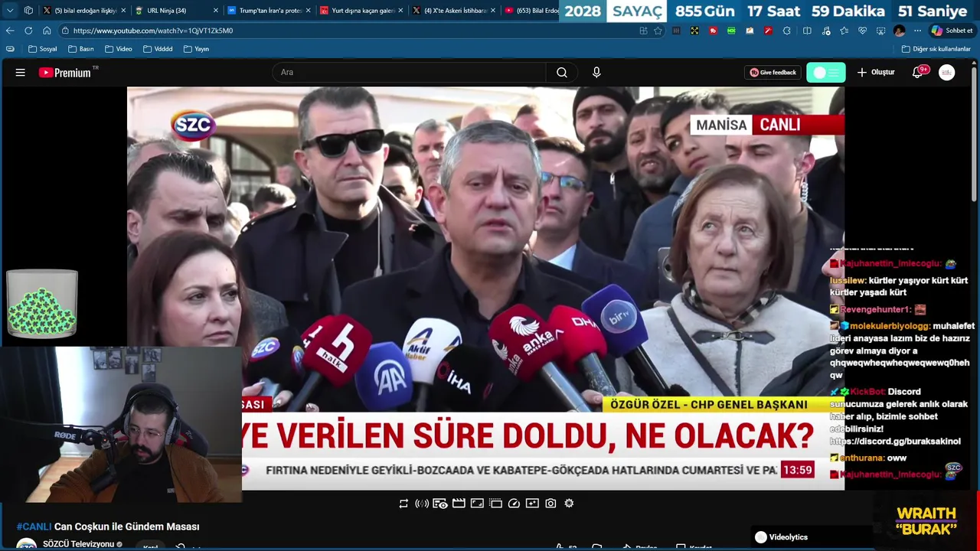Take a screenshot with the camera icon

550,504
